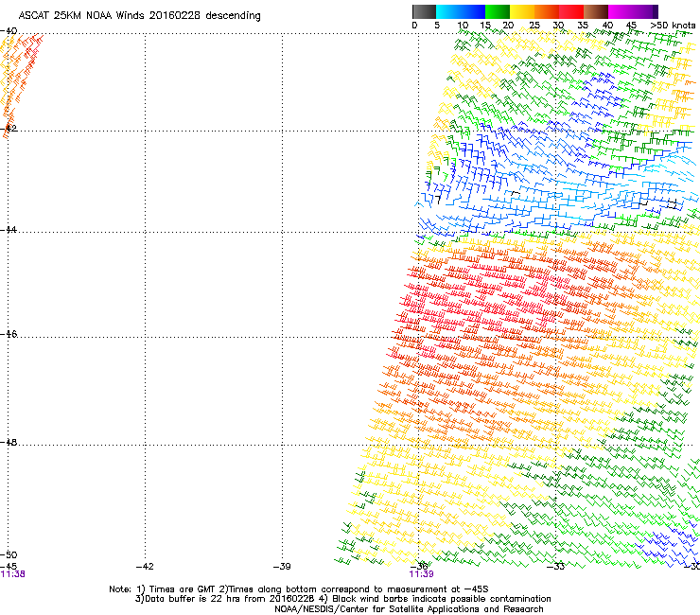Click the '25' label under the color scale

[x=534, y=26]
